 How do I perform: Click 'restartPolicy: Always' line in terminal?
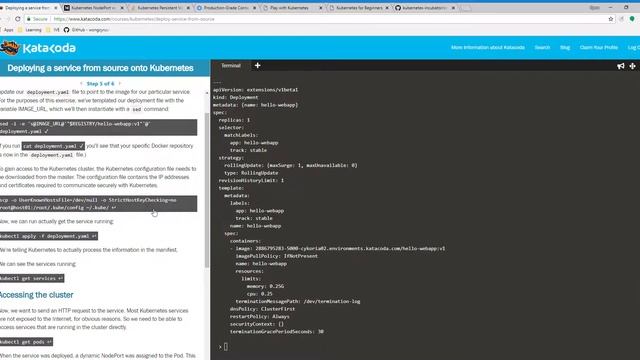(260, 317)
